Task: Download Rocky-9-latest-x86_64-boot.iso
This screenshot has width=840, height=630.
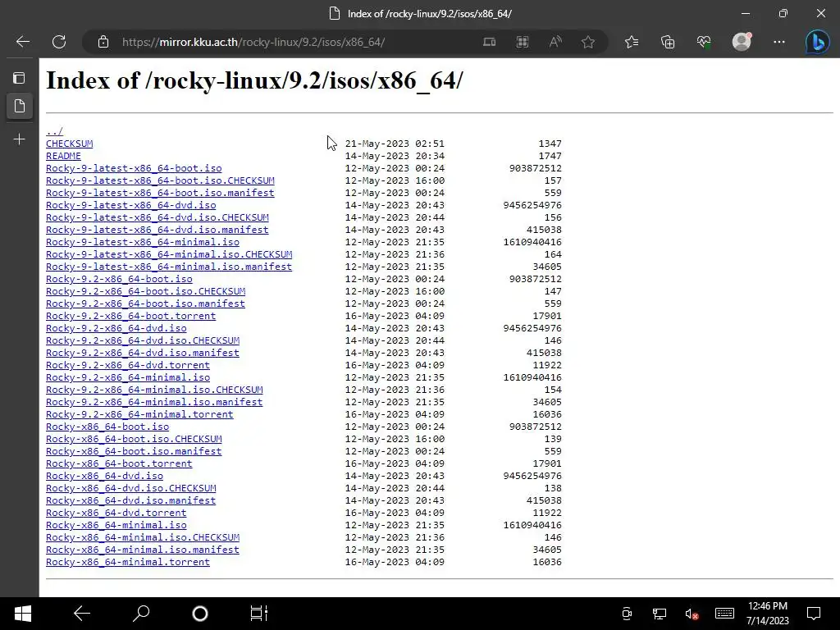Action: (134, 168)
